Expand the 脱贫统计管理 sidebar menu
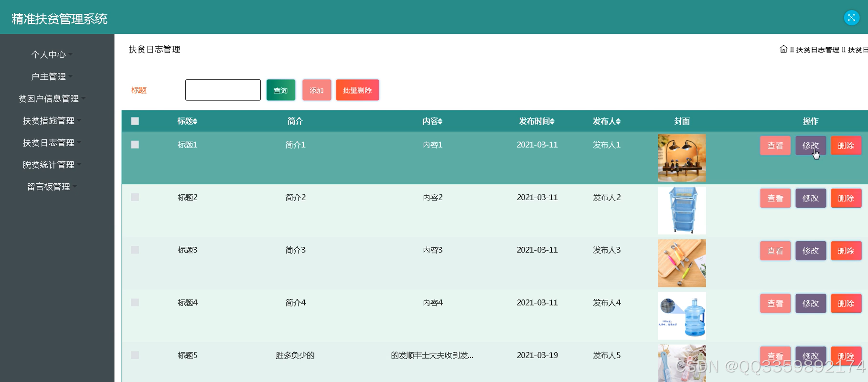868x382 pixels. [x=52, y=164]
